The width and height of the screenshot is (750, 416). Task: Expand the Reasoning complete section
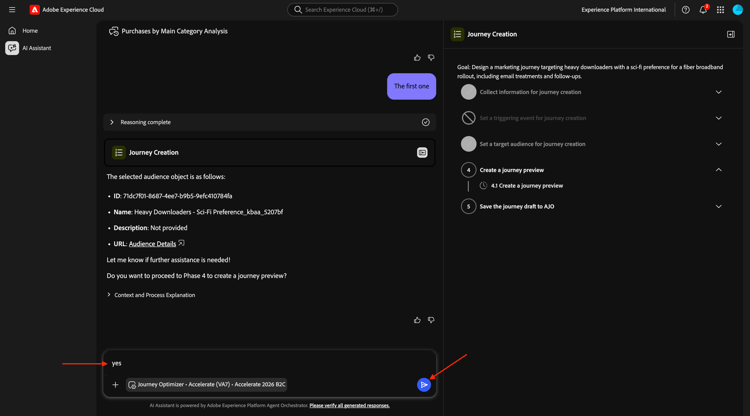coord(111,122)
